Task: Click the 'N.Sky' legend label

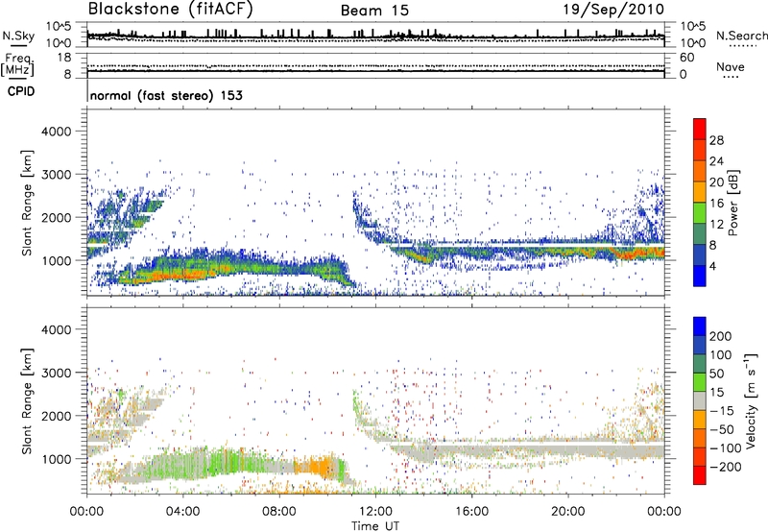Action: (x=18, y=36)
